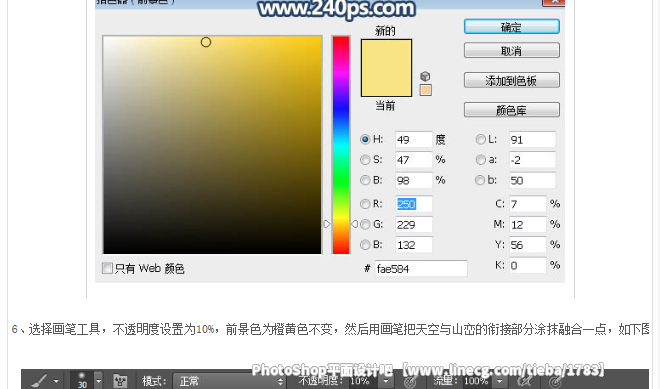Enable airbrush mode icon
The image size is (660, 389).
tap(525, 381)
